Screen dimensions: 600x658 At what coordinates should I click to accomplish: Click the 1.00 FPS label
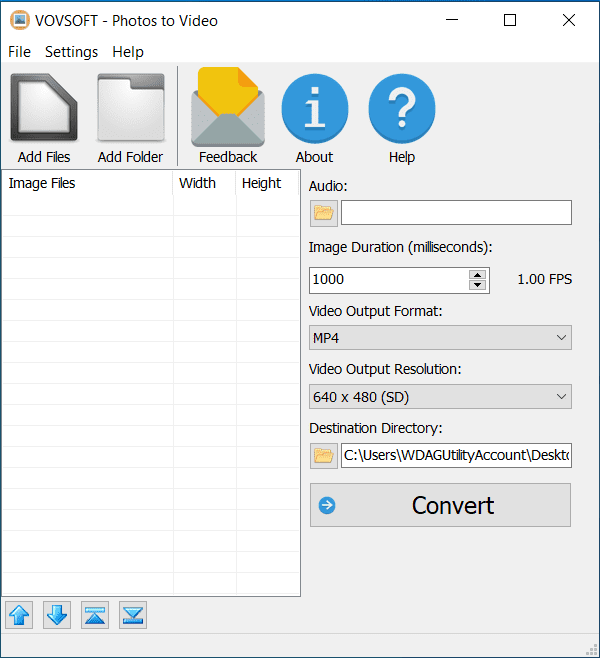click(x=545, y=279)
